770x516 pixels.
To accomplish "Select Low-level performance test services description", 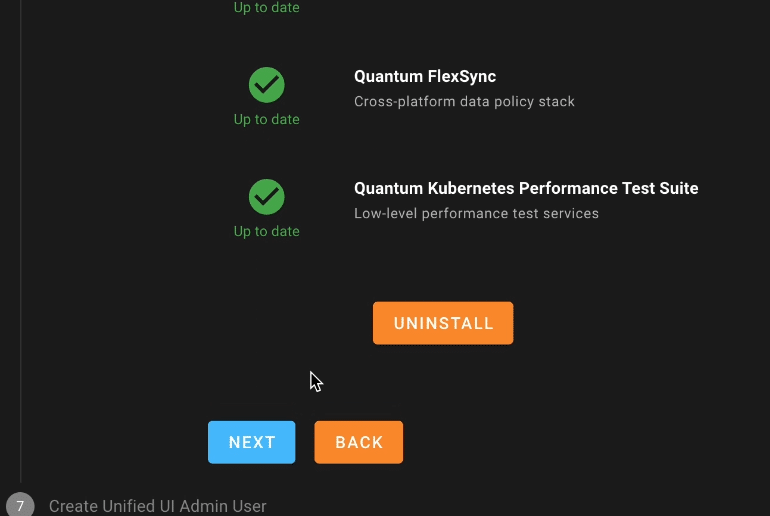I will coord(476,214).
